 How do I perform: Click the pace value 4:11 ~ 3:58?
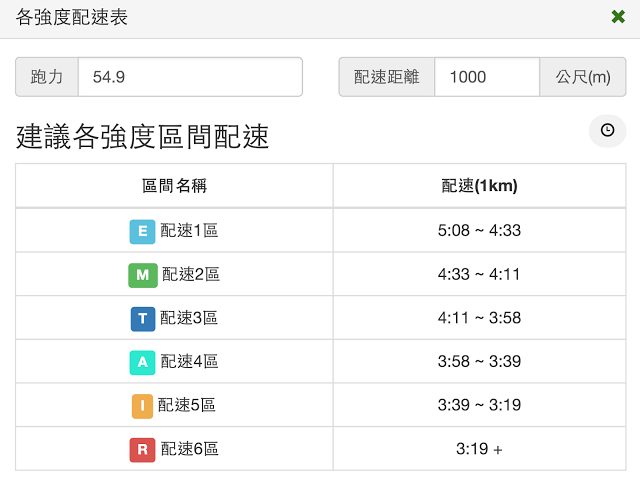tap(479, 318)
